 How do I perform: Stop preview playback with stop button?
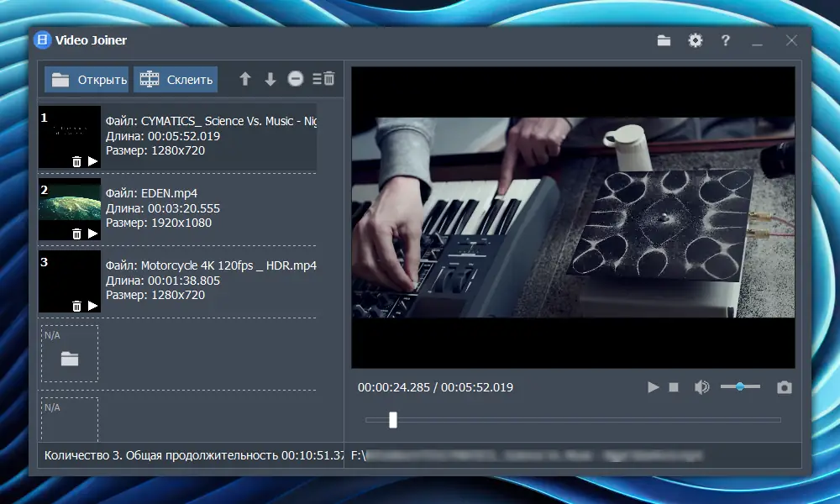[674, 386]
